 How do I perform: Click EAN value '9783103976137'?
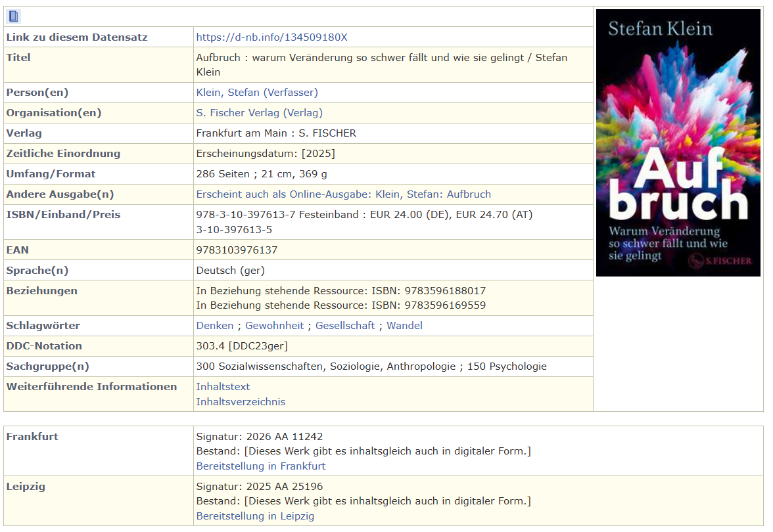point(237,250)
